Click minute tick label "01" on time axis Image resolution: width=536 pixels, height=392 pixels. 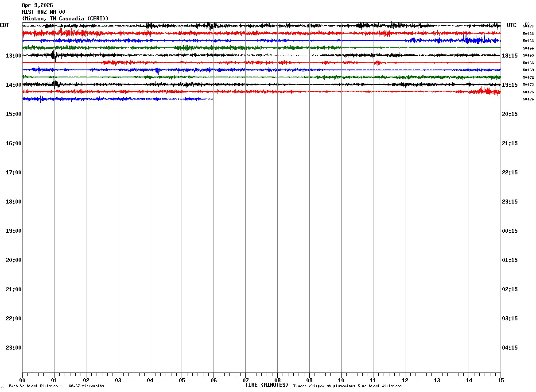54,380
